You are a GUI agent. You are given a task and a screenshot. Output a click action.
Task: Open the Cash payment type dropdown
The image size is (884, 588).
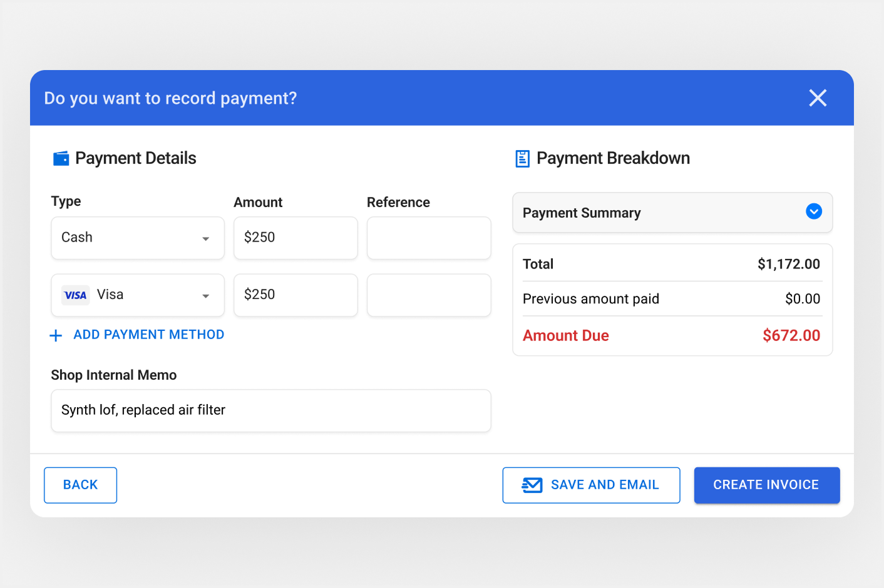pos(138,238)
